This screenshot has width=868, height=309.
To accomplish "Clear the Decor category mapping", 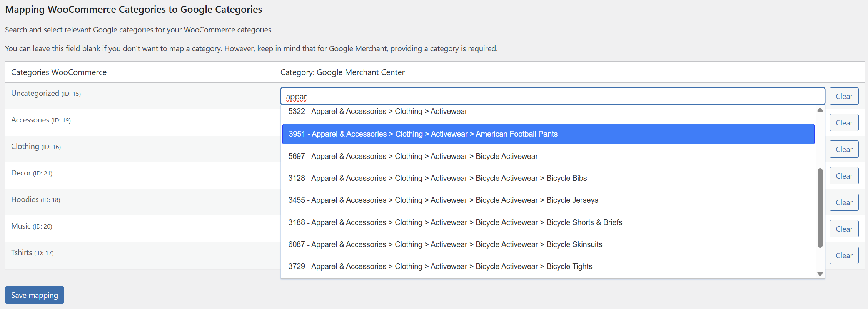I will point(844,176).
